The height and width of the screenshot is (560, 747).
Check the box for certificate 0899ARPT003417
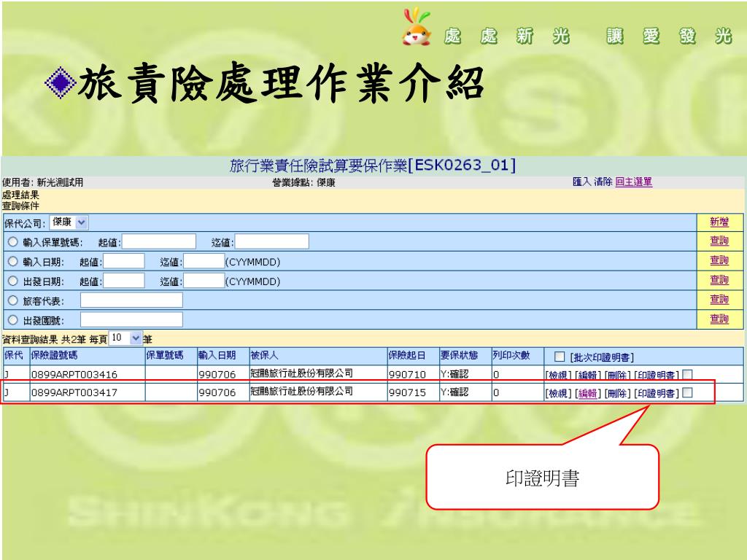687,392
